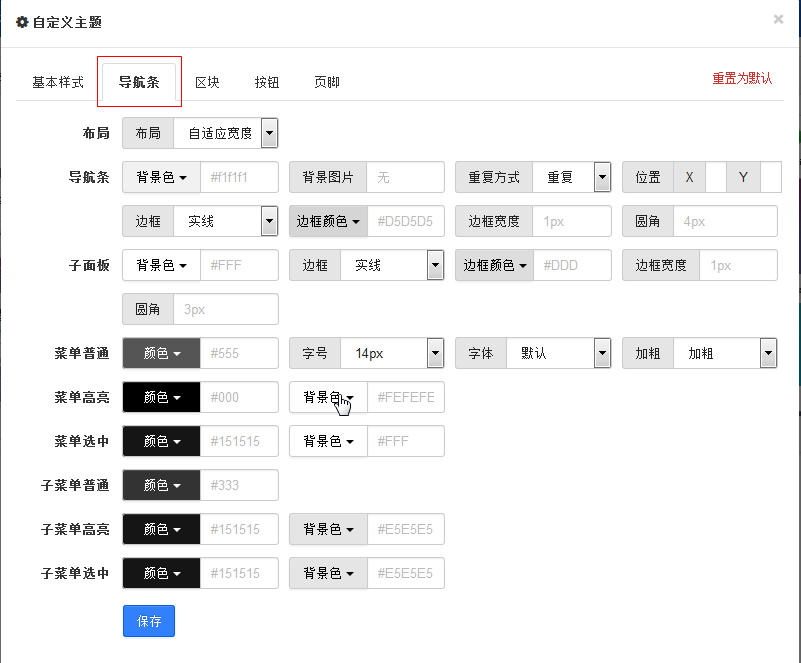The height and width of the screenshot is (663, 801).
Task: Open 导航条 边框颜色 dropdown button
Action: tap(328, 221)
